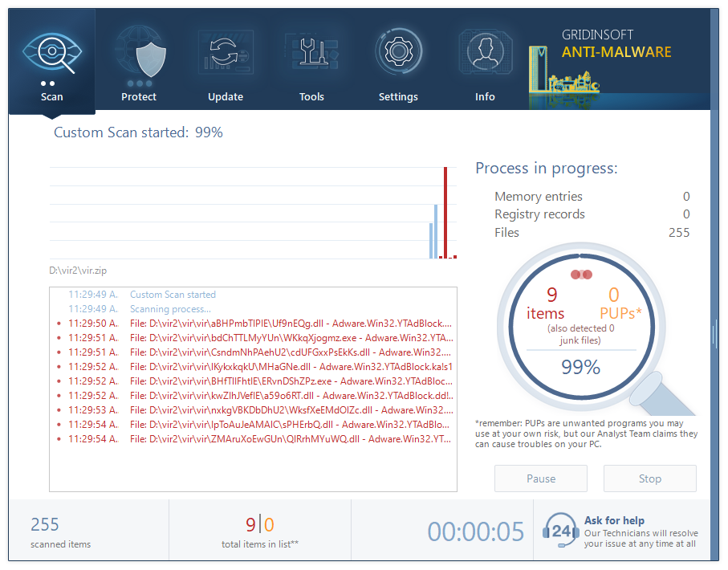Open the Tools wrench icon

(311, 53)
